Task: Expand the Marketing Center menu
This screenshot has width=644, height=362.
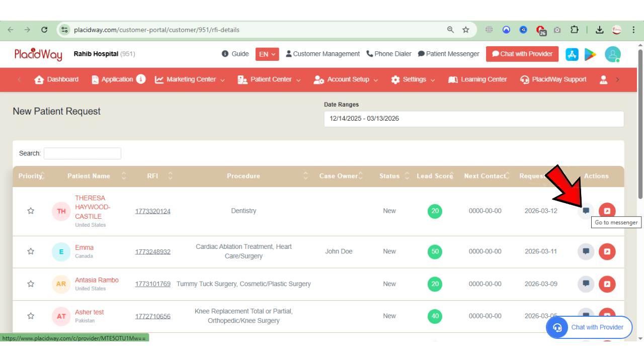Action: tap(190, 79)
